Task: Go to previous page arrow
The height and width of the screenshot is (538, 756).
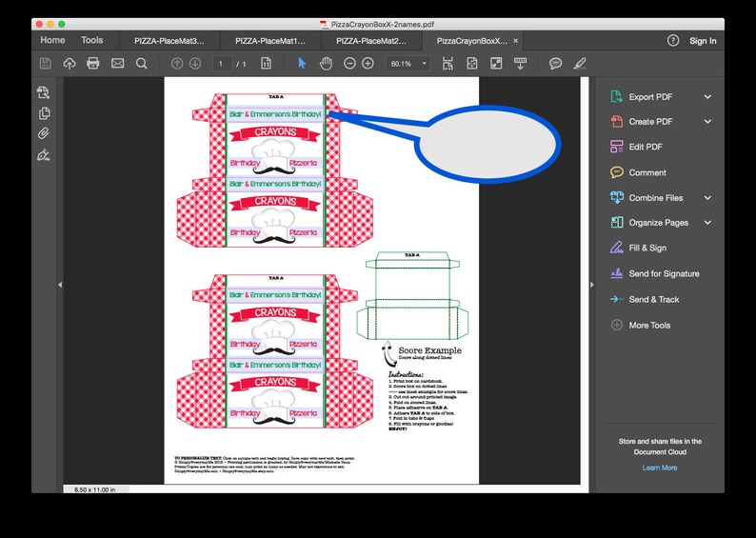Action: 177,63
